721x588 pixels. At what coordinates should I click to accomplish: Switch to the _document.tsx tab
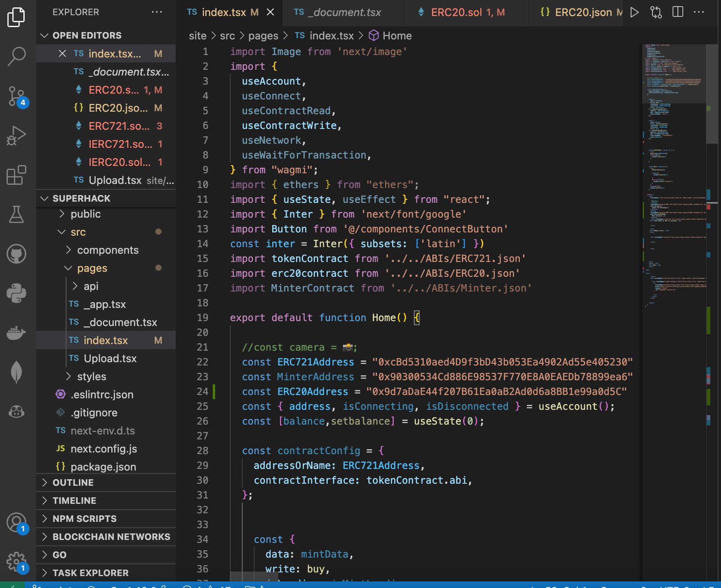[343, 12]
